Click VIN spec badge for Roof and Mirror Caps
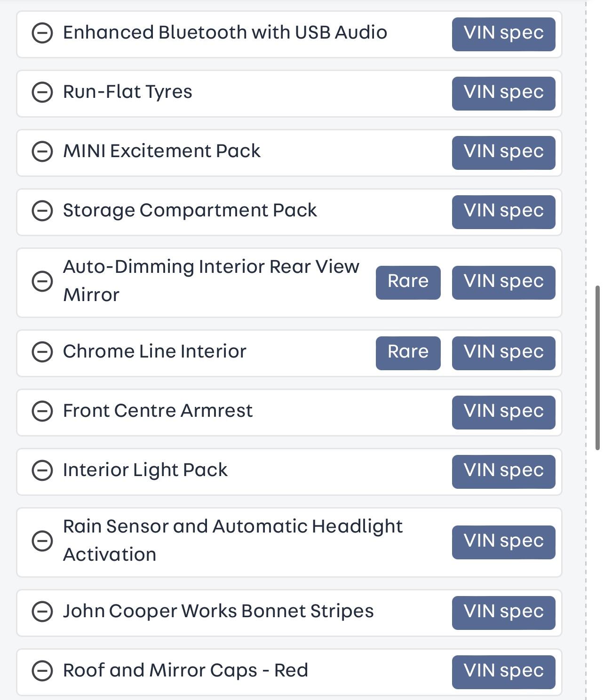Viewport: 604px width, 700px height. coord(503,672)
